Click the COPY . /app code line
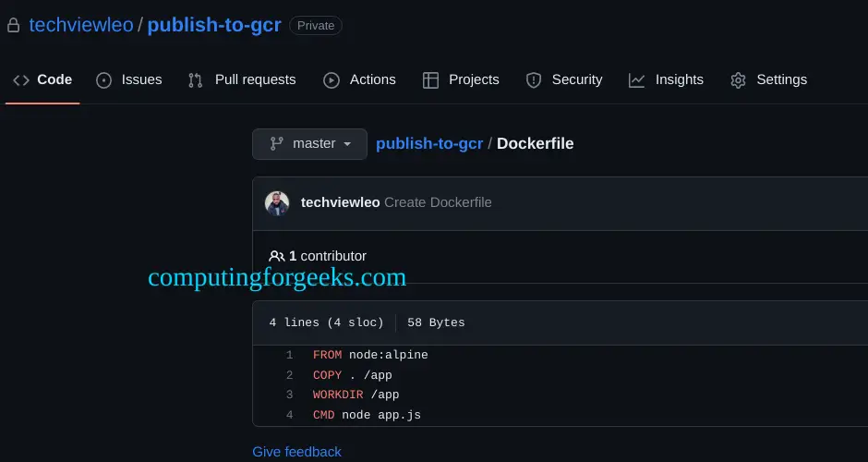The width and height of the screenshot is (868, 462). (x=352, y=375)
